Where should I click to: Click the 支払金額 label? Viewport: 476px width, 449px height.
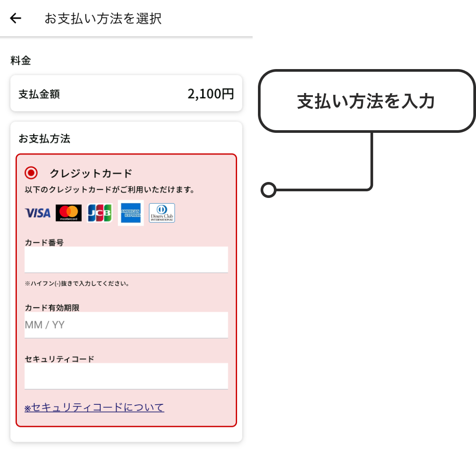pos(39,94)
